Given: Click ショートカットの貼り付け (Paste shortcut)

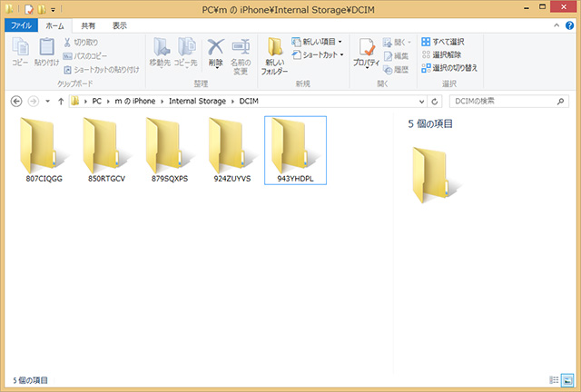Looking at the screenshot, I should tap(102, 70).
